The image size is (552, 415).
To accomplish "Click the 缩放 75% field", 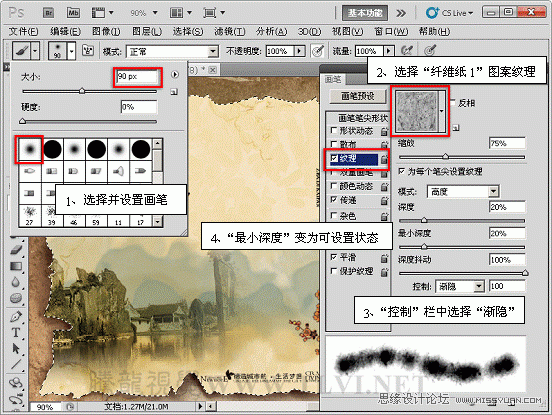I will click(x=507, y=143).
